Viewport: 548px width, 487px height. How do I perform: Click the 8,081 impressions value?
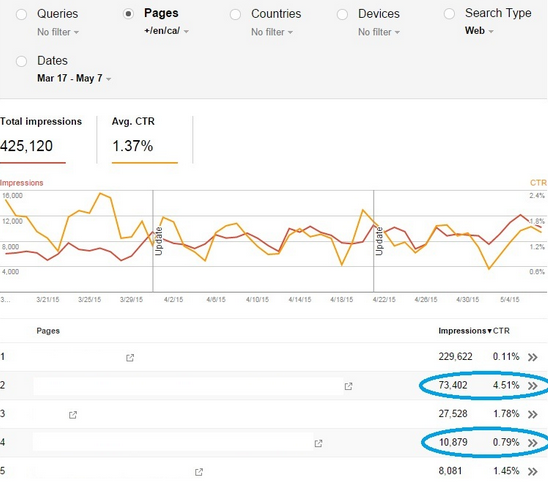click(450, 471)
